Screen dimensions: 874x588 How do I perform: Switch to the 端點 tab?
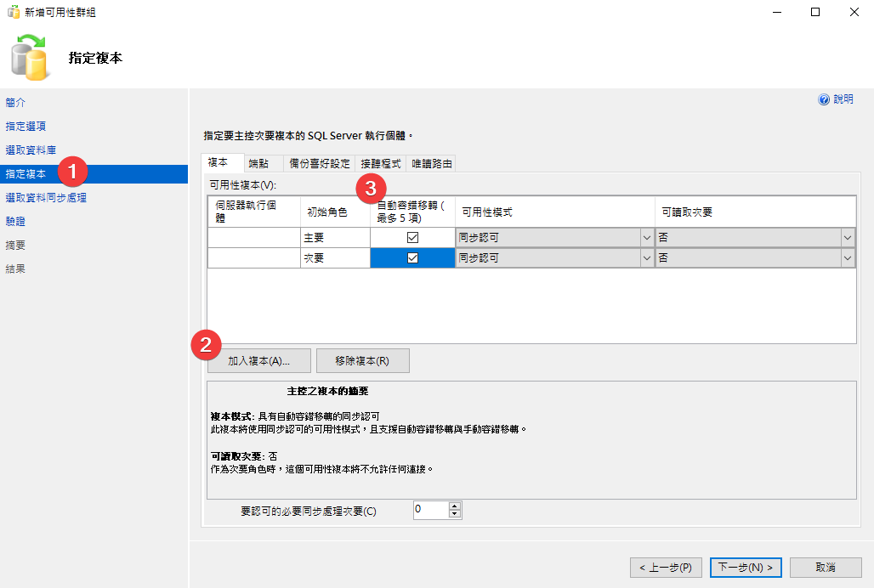[258, 163]
